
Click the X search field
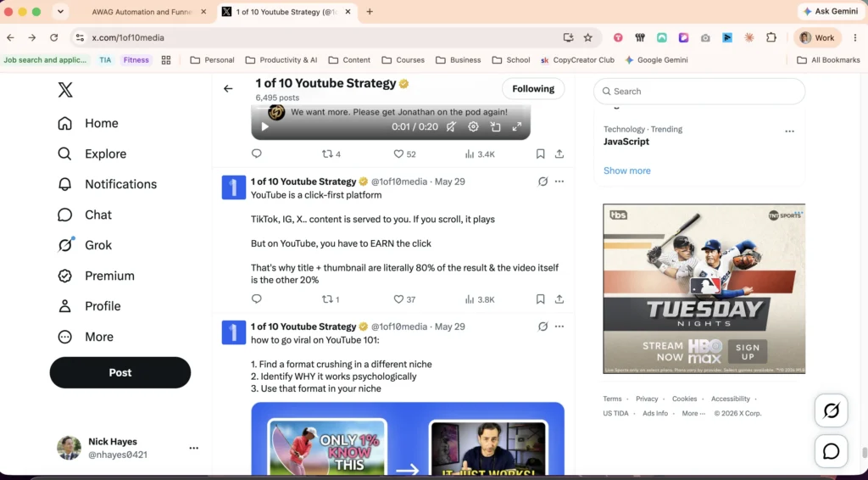699,92
